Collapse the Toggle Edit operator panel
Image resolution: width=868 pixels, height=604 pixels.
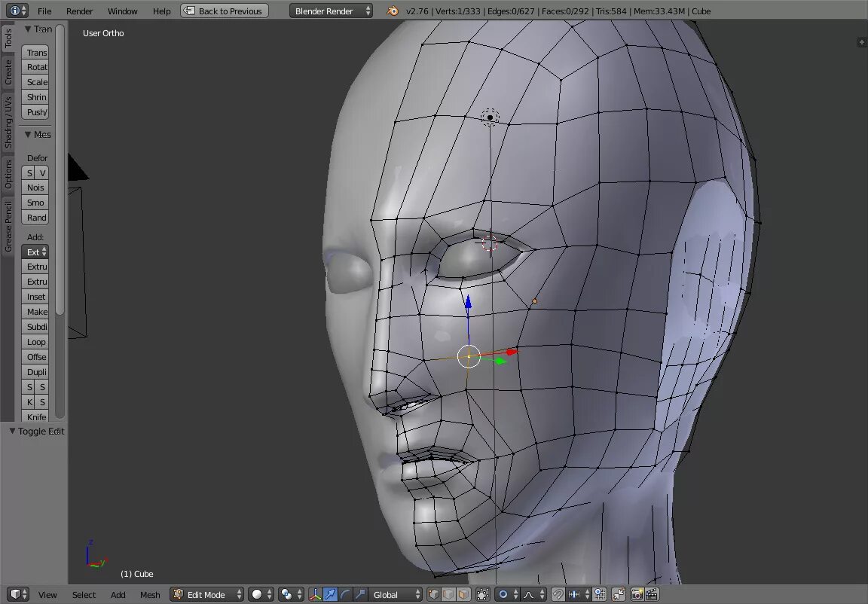click(12, 431)
